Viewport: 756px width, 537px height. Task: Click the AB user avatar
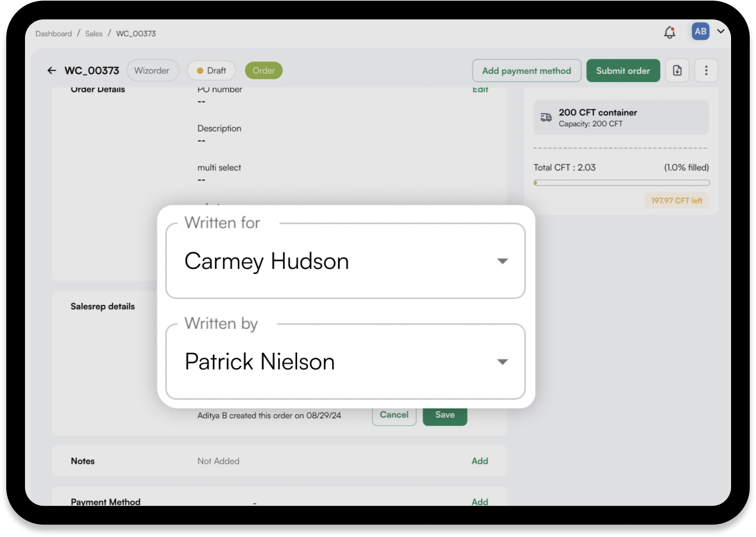click(x=700, y=31)
